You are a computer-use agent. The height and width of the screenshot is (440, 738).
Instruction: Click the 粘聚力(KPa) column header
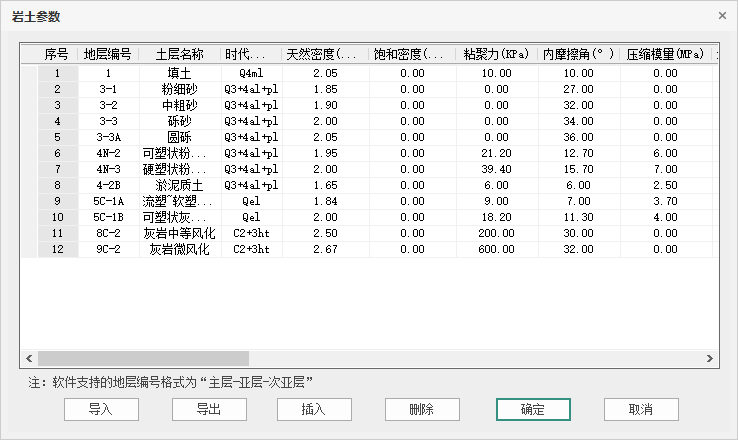(495, 54)
